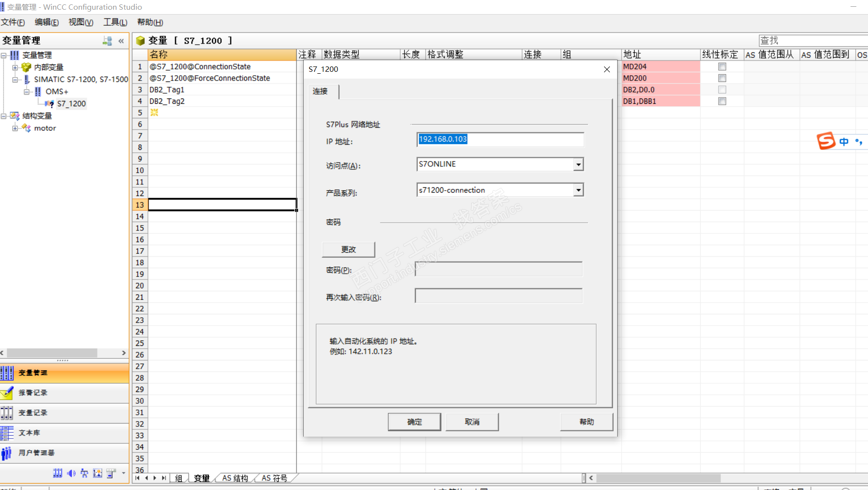868x490 pixels.
Task: Click the 用户管理器 people icon
Action: click(7, 453)
